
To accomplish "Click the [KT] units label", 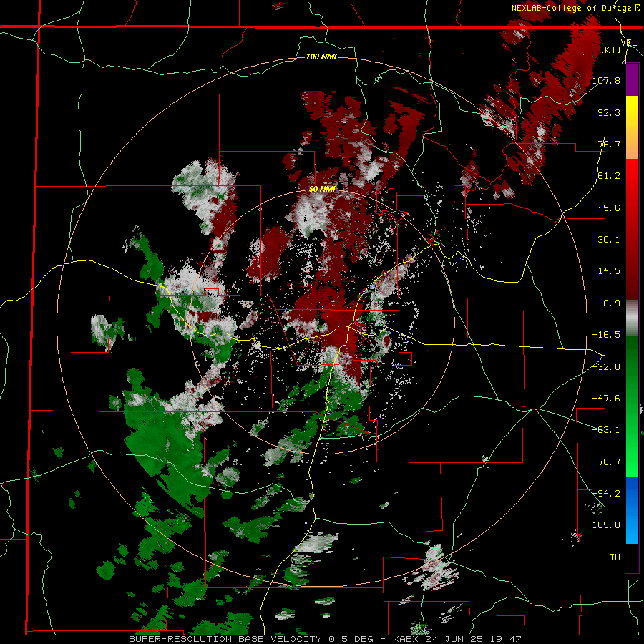I will pos(610,49).
